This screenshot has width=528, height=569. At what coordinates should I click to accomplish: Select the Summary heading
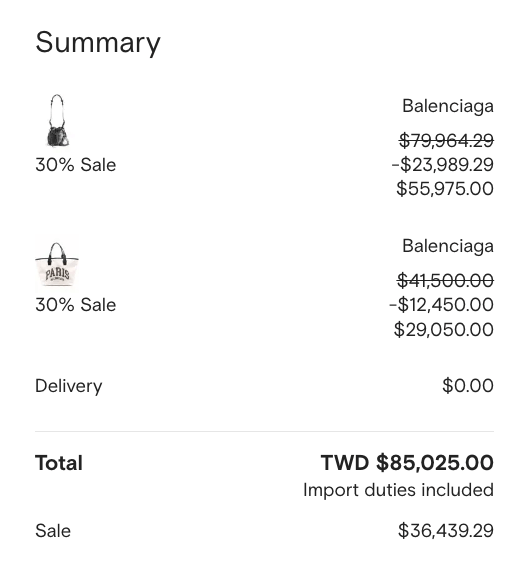(98, 43)
